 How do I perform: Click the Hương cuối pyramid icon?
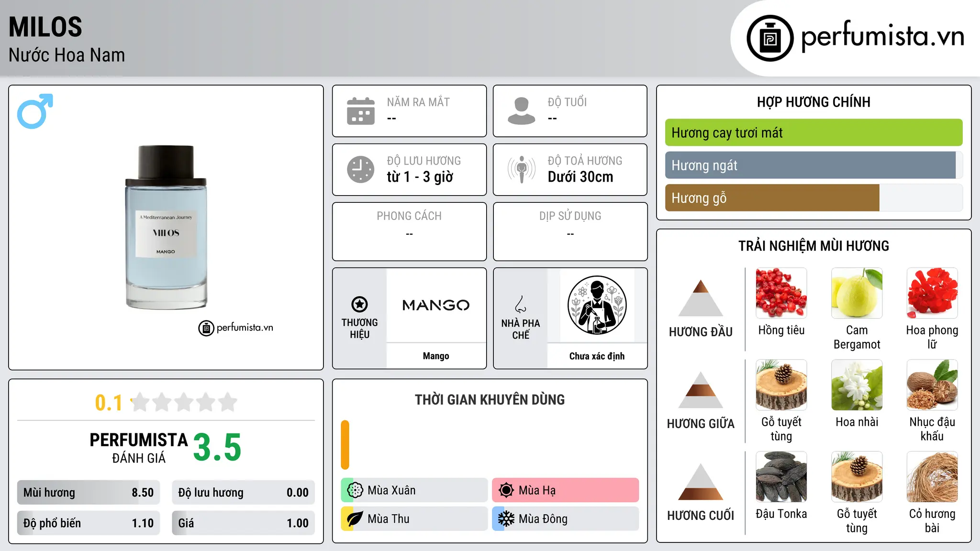point(701,481)
